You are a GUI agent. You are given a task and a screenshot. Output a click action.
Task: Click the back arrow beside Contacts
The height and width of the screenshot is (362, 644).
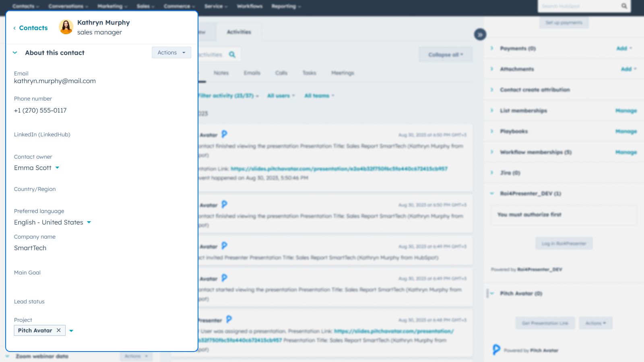(x=14, y=28)
